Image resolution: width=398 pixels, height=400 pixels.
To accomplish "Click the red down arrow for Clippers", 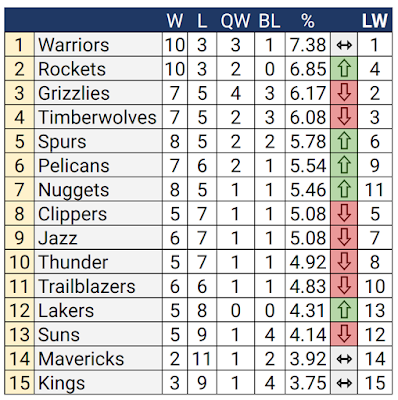I will [344, 214].
